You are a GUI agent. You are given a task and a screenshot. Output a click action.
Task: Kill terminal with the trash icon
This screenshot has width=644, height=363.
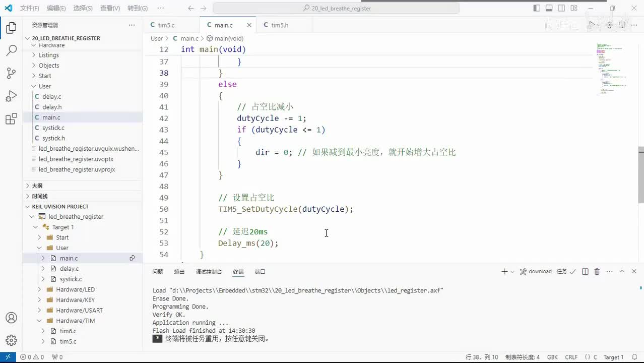click(x=597, y=272)
